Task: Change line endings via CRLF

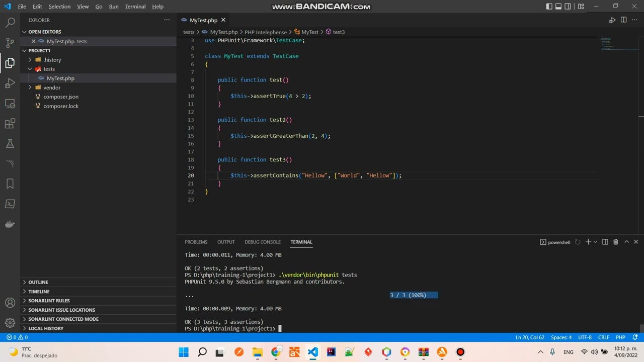Action: click(x=604, y=337)
